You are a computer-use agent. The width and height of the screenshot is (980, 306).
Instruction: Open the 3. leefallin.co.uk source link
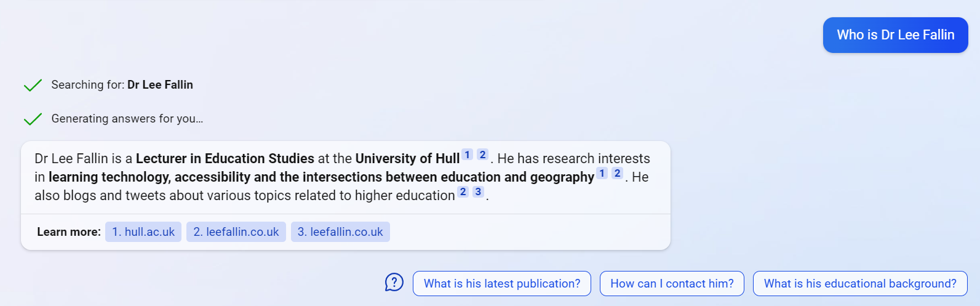340,232
